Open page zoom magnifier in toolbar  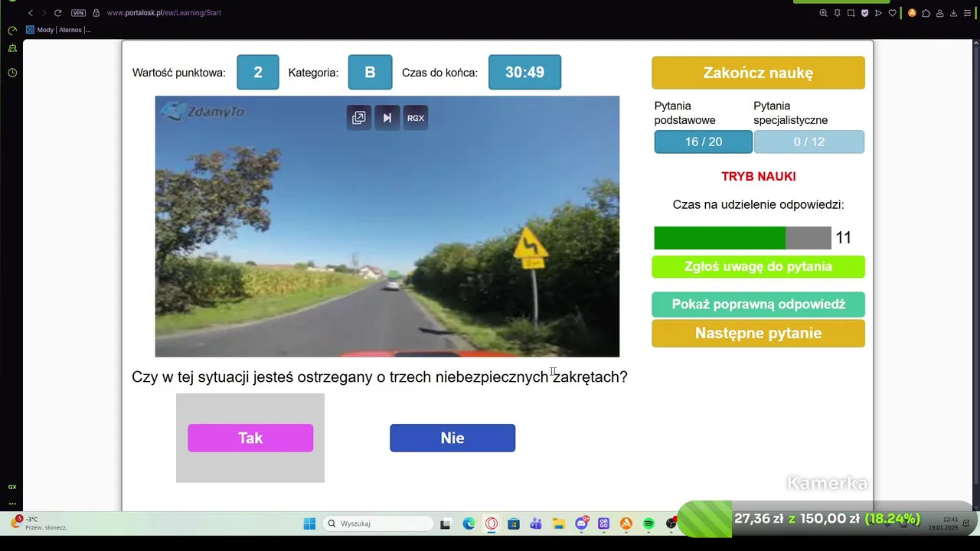coord(823,13)
